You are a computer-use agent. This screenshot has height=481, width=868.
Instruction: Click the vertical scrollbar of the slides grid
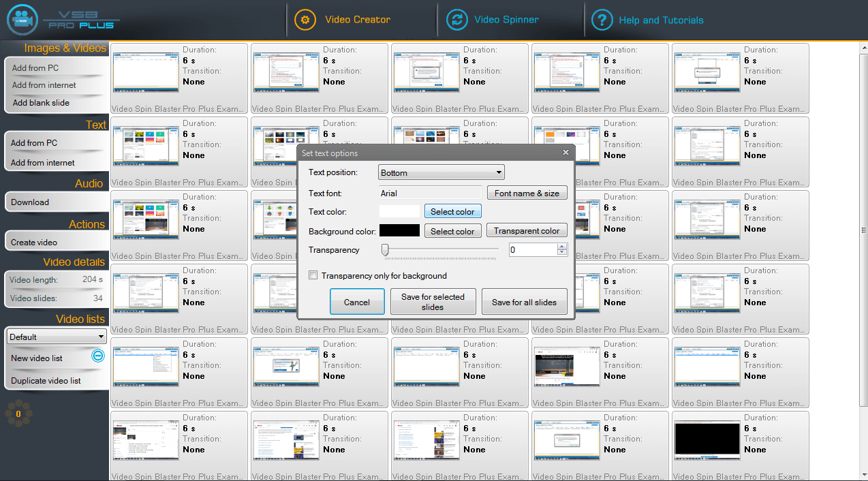click(864, 230)
